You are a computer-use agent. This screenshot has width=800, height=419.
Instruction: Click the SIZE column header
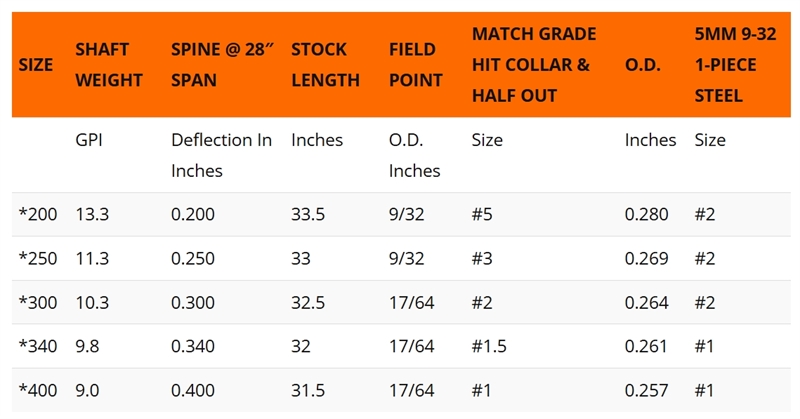[36, 65]
